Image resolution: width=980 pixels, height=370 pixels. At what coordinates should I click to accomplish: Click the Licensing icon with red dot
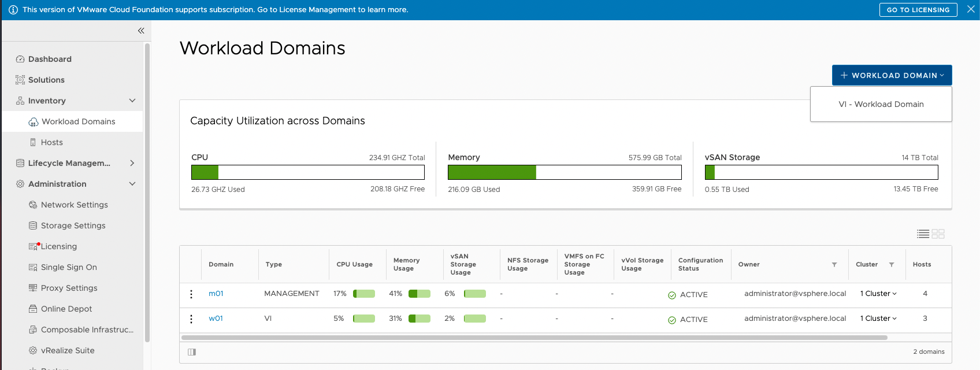point(34,246)
